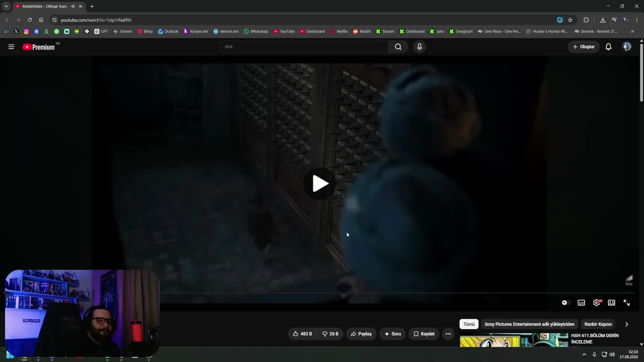Show hidden system tray icons
The height and width of the screenshot is (362, 644).
point(584,354)
